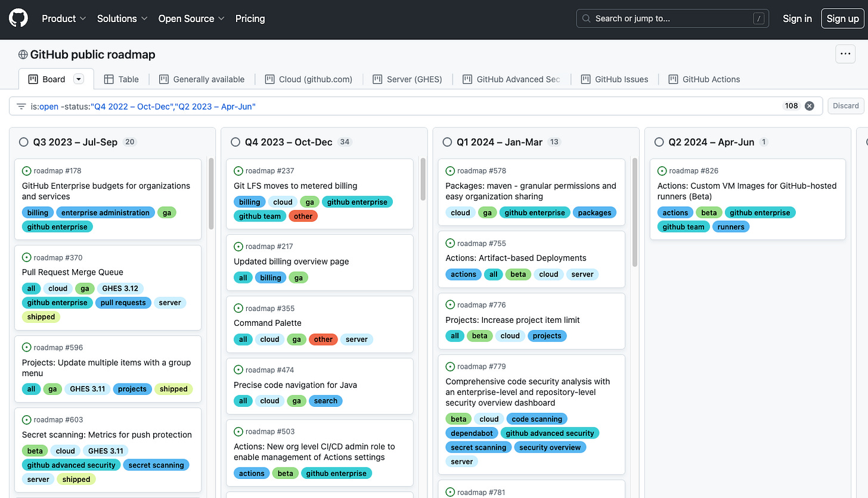Click open issue icon on roadmap #237
The image size is (868, 498).
[238, 171]
